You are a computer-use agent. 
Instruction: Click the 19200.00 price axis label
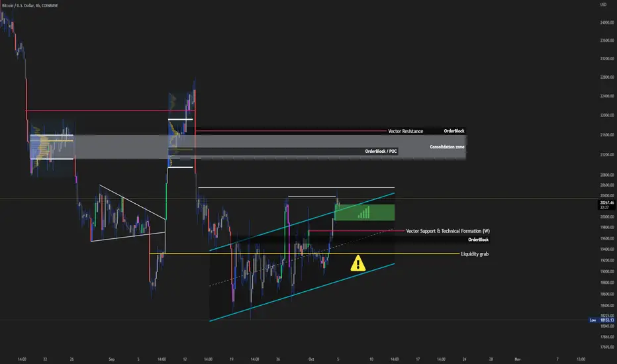(x=607, y=260)
